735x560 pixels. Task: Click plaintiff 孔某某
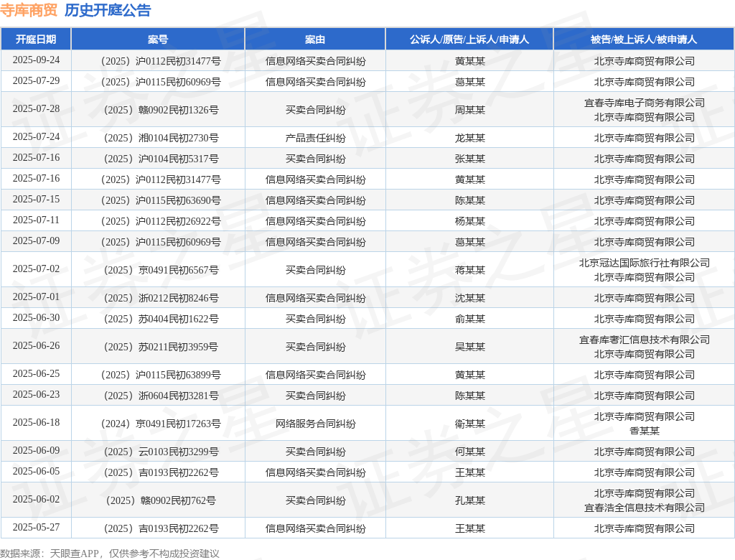coord(469,500)
